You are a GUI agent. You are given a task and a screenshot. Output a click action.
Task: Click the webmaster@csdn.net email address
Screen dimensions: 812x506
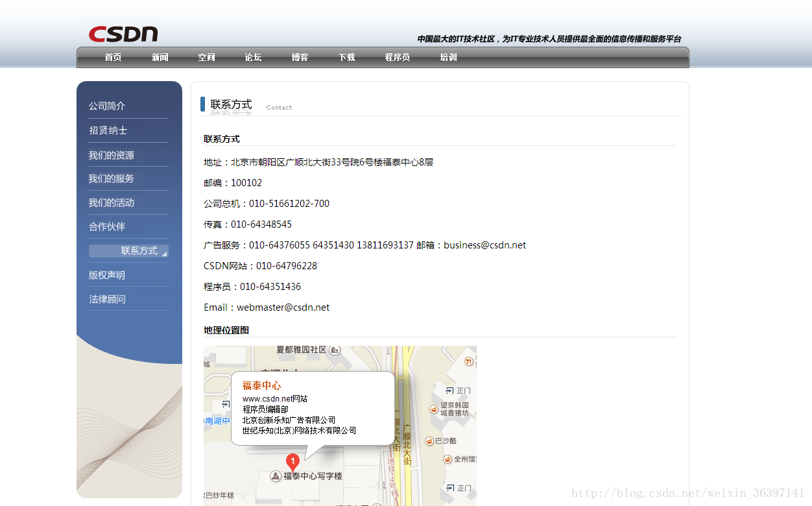click(283, 307)
